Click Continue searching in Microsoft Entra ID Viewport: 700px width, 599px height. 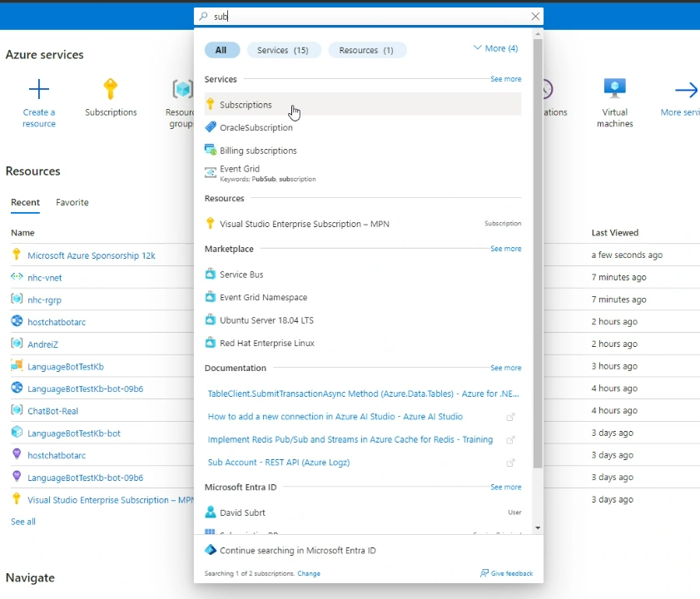coord(297,551)
